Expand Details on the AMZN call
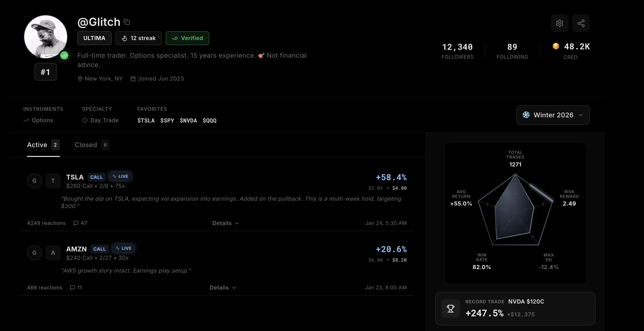The image size is (644, 331). (x=223, y=287)
